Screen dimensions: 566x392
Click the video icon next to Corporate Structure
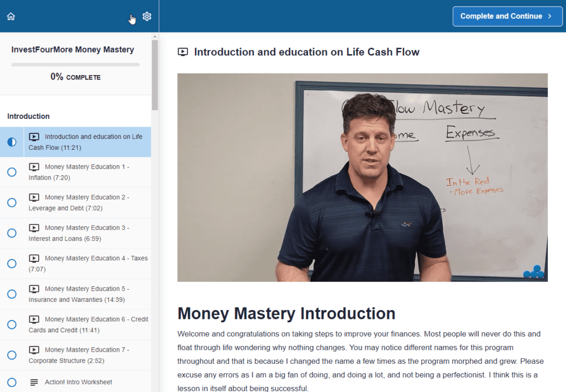[x=34, y=349]
